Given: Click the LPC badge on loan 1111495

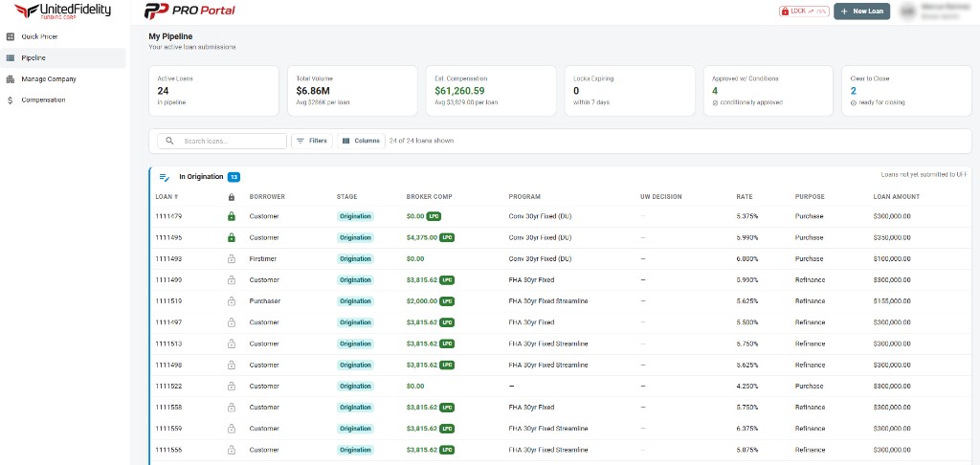Looking at the screenshot, I should click(x=447, y=237).
